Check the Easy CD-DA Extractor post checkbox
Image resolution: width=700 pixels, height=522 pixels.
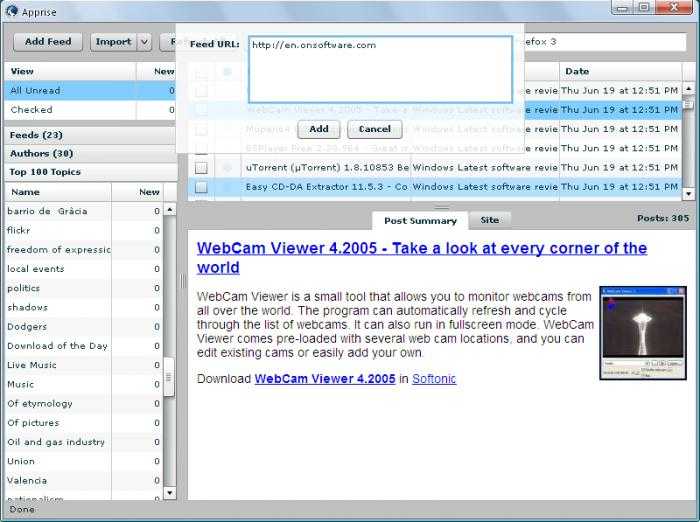[201, 187]
